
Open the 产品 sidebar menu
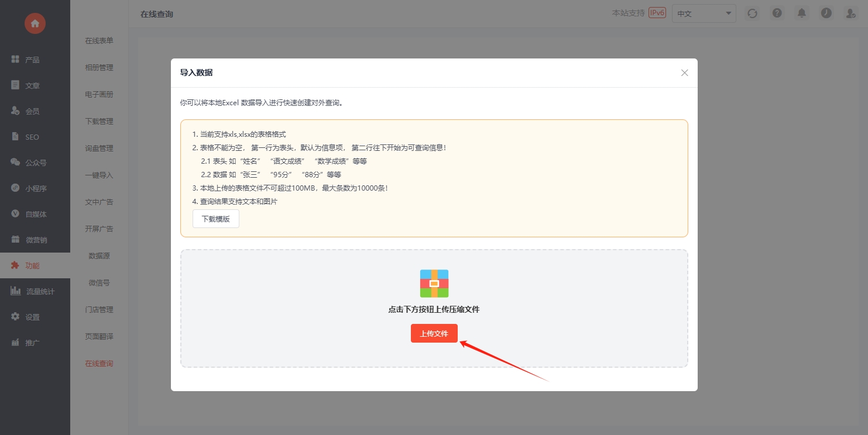32,60
